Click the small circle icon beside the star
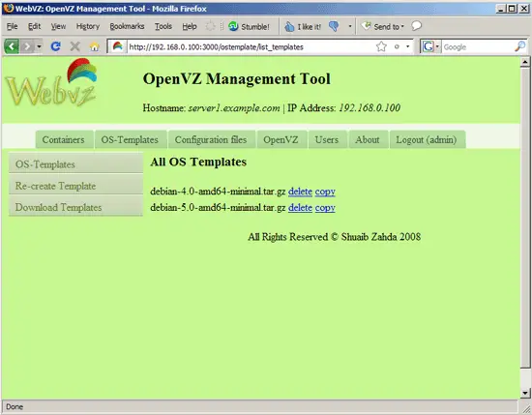This screenshot has height=415, width=532. pyautogui.click(x=397, y=46)
